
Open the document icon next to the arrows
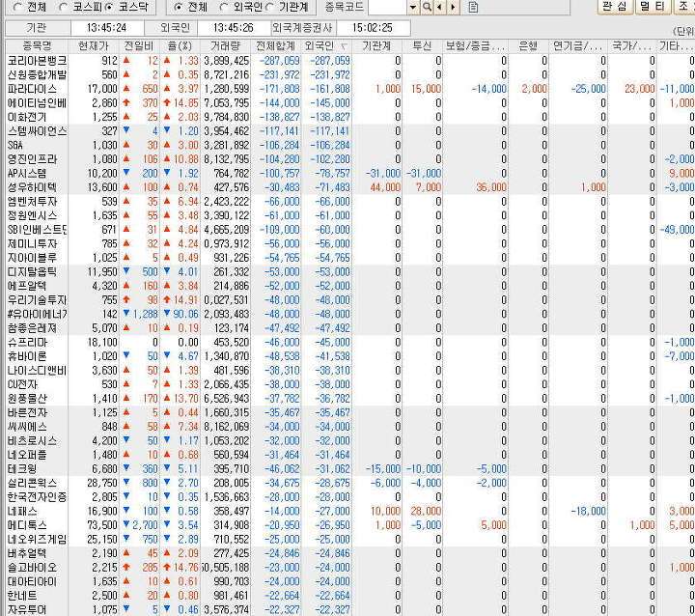coord(473,7)
